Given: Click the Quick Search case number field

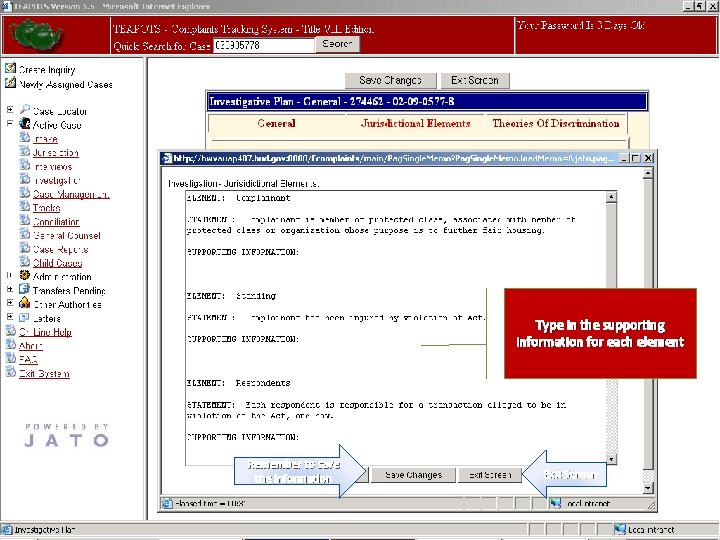Looking at the screenshot, I should coord(264,45).
